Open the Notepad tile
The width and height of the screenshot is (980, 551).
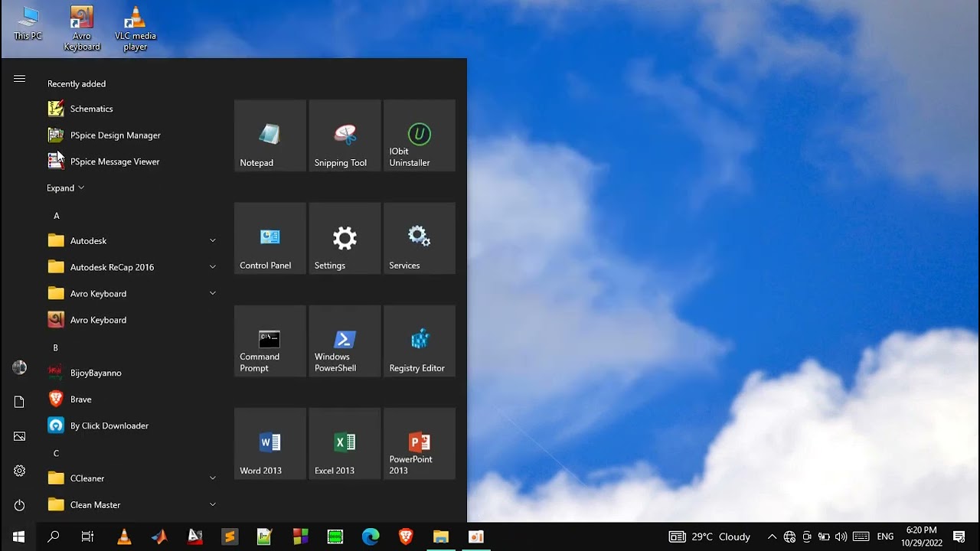tap(269, 135)
